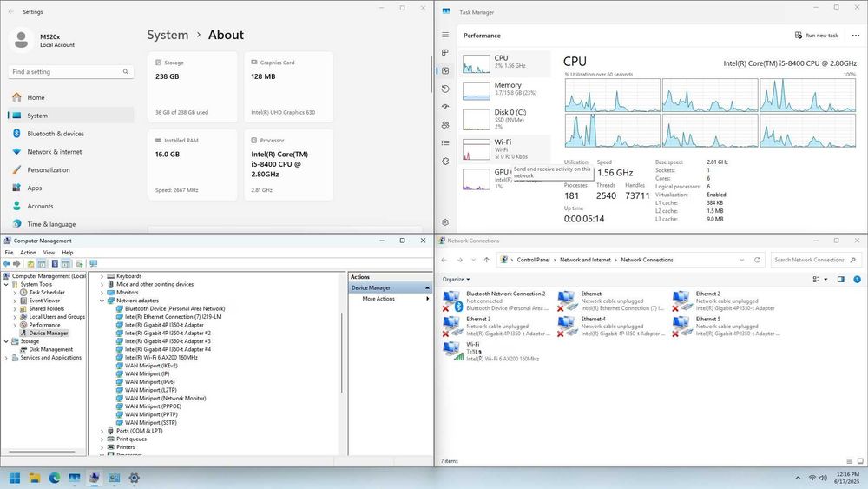
Task: Click the blue Help toolbar icon in Computer Management
Action: [x=55, y=263]
